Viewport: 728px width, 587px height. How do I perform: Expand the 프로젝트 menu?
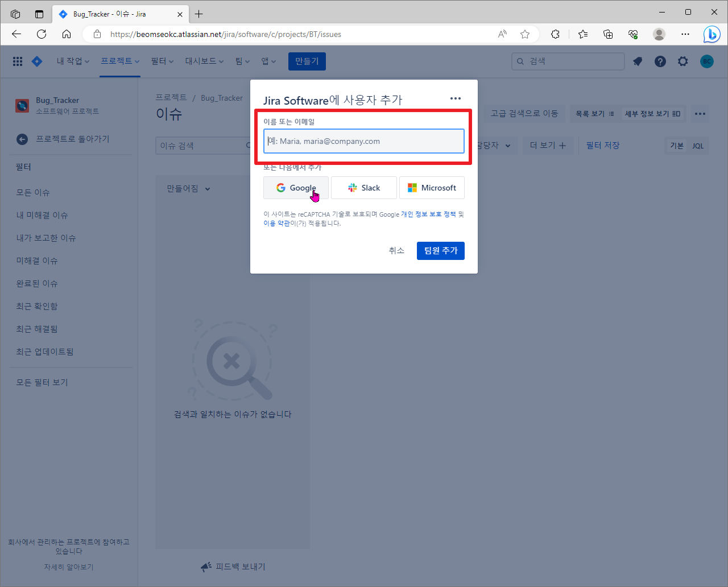pos(120,61)
